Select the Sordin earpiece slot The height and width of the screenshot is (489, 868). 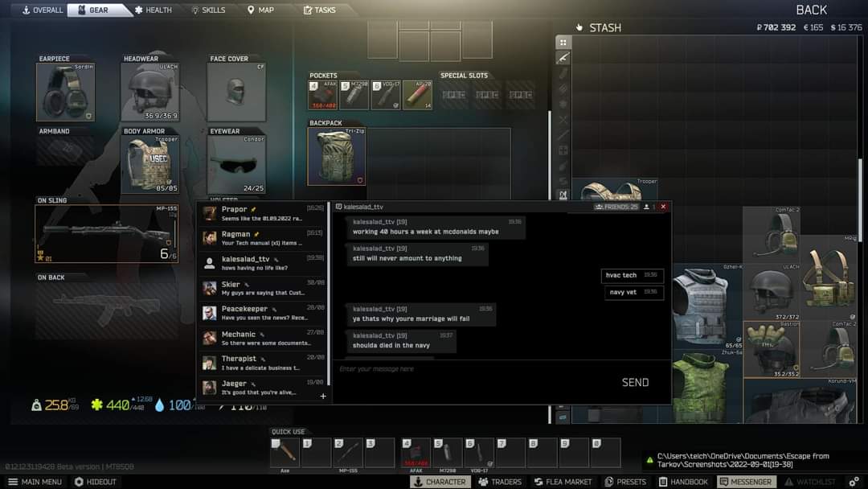pyautogui.click(x=65, y=92)
